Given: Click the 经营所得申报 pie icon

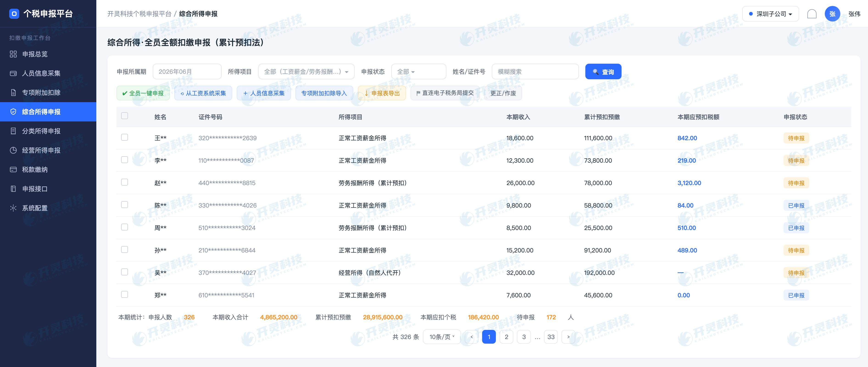Looking at the screenshot, I should (x=13, y=150).
